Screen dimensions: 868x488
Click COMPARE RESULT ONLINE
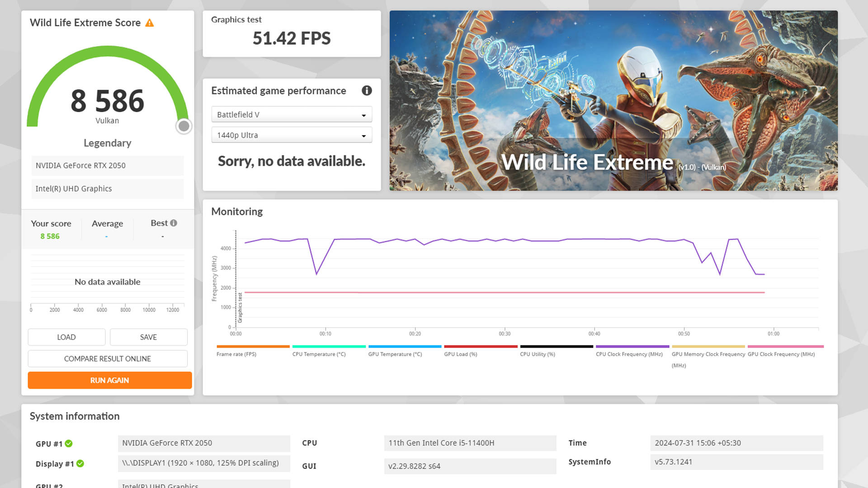108,359
